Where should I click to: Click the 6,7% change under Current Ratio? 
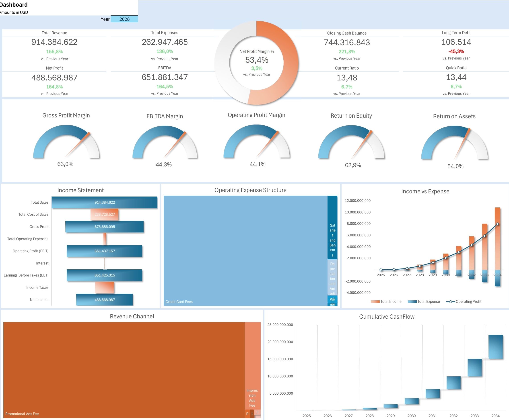pos(347,87)
